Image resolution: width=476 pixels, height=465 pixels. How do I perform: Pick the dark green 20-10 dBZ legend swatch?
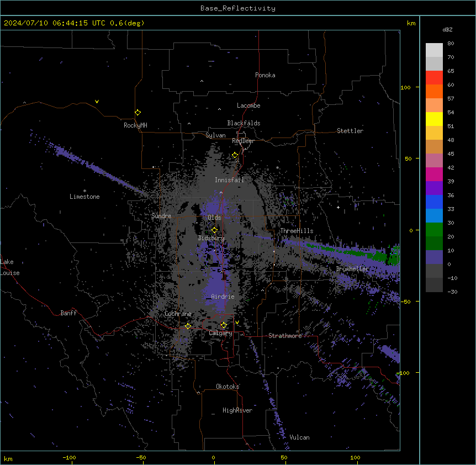pos(434,243)
